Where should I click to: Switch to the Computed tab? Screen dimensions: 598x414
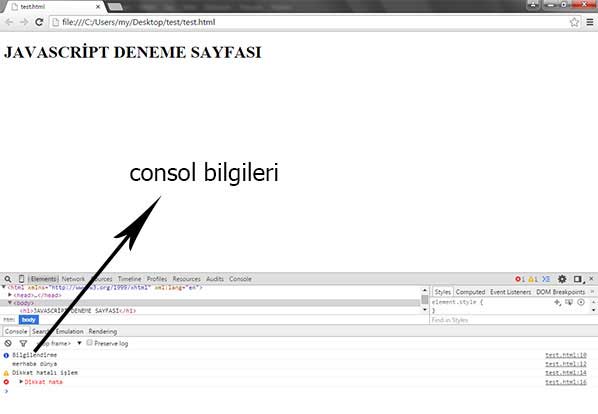(470, 292)
